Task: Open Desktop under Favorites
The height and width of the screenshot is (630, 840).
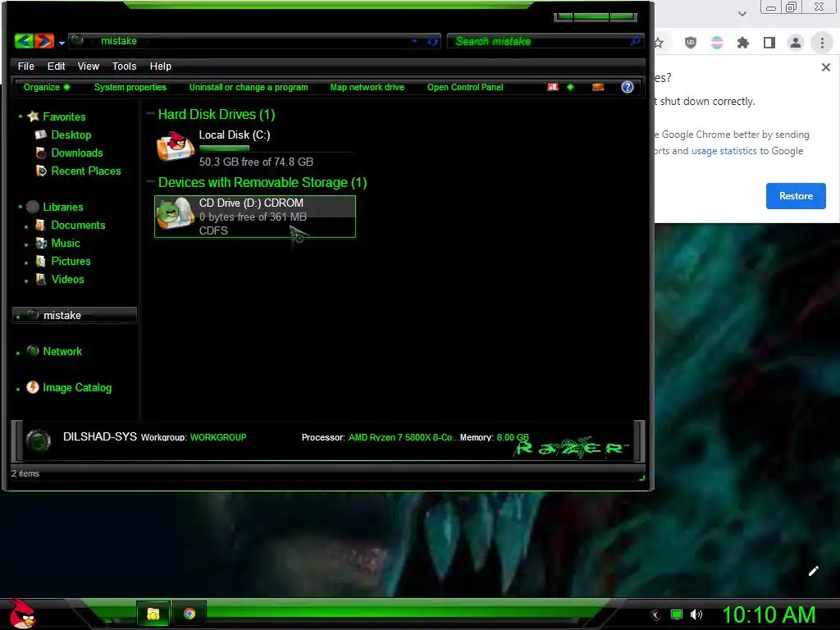Action: click(71, 135)
